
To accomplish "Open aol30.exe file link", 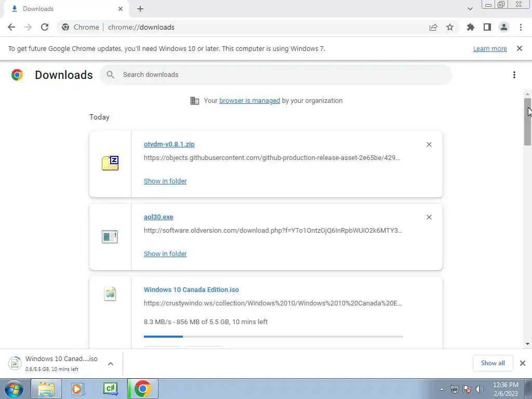I will tap(158, 217).
